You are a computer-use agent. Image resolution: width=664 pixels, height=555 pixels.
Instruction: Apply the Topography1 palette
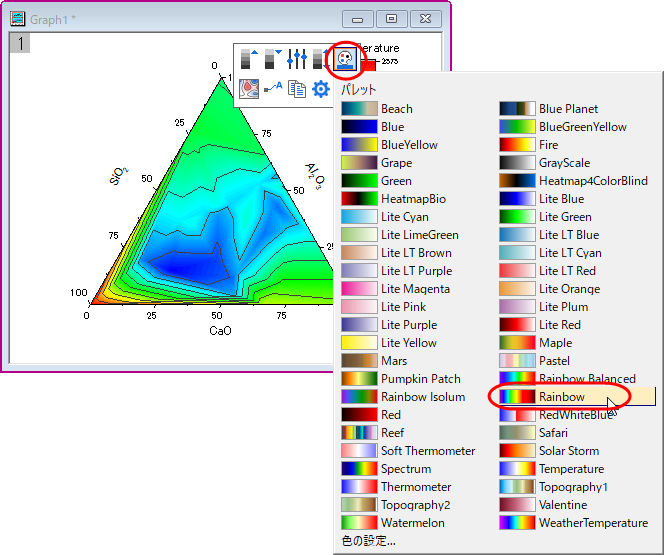[553, 487]
